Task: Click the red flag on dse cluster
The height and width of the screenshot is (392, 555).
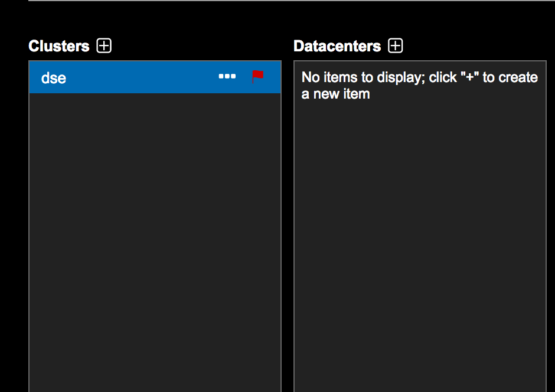Action: pos(257,77)
